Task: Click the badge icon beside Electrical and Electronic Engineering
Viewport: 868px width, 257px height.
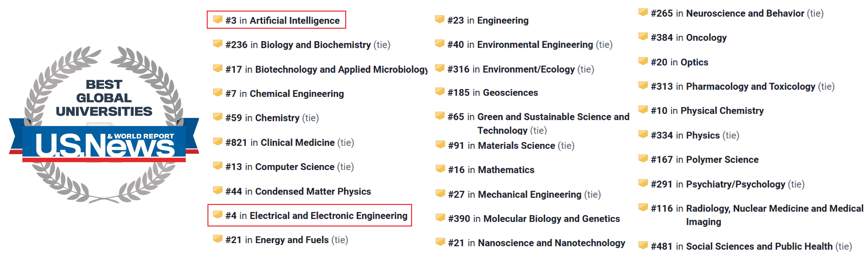Action: click(x=218, y=214)
